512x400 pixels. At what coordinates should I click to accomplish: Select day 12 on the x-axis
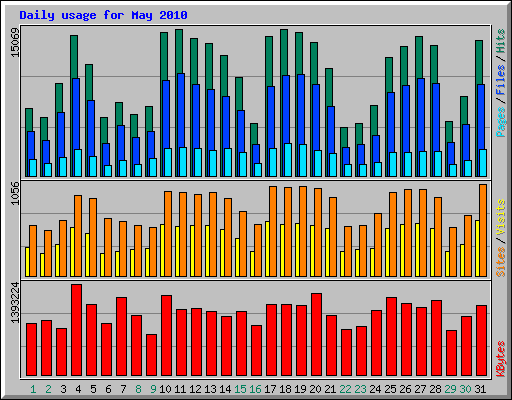195,389
